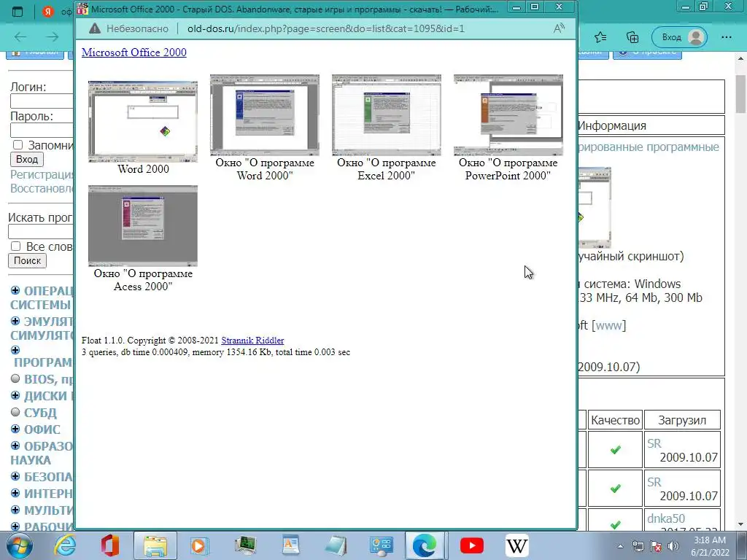747x560 pixels.
Task: Expand the 'ОБРАЗОВАНИЕ' category
Action: (x=15, y=446)
